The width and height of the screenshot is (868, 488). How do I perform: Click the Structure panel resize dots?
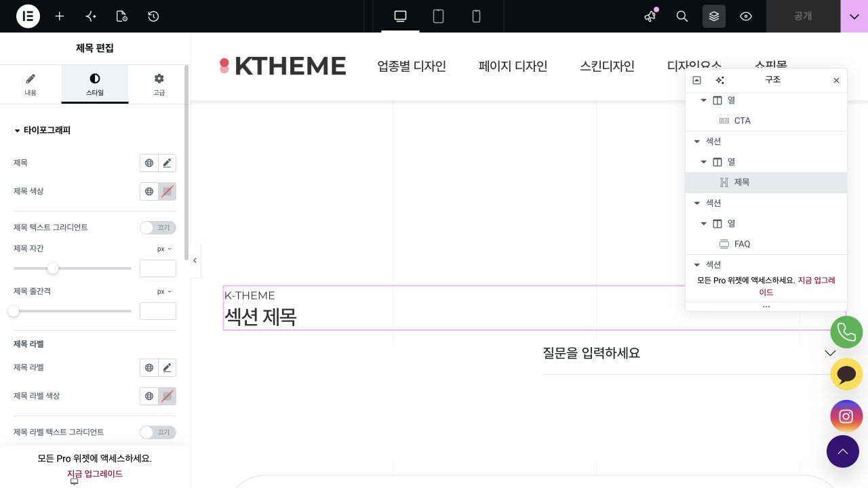click(x=766, y=306)
